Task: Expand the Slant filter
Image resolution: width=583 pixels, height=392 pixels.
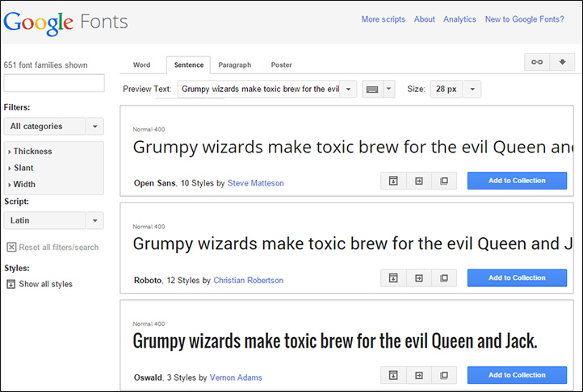Action: (x=21, y=168)
